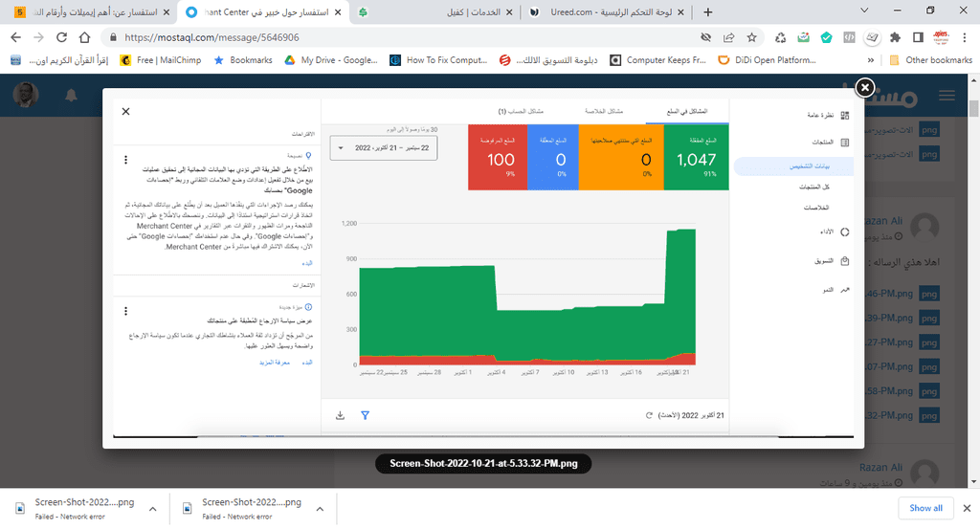Screen dimensions: 980x529
Task: Click the red 100 disapproved items tile
Action: (x=498, y=158)
